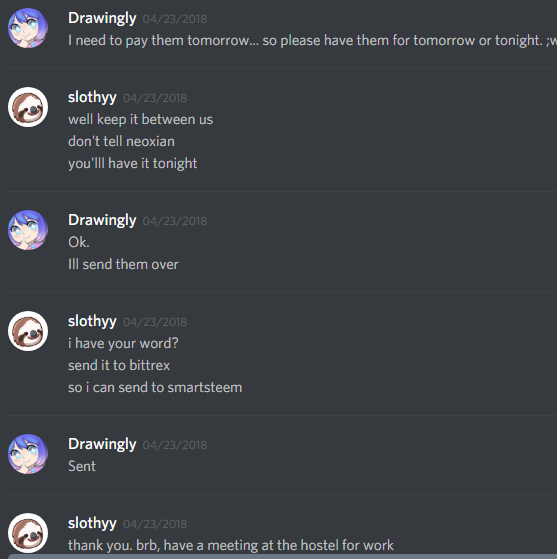Click the message "send it to bittrex"

coord(119,365)
